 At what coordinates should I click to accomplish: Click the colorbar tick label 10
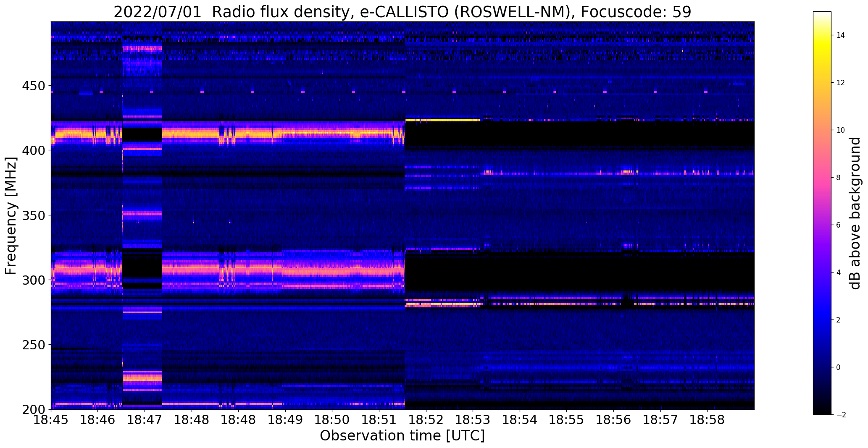tap(841, 130)
